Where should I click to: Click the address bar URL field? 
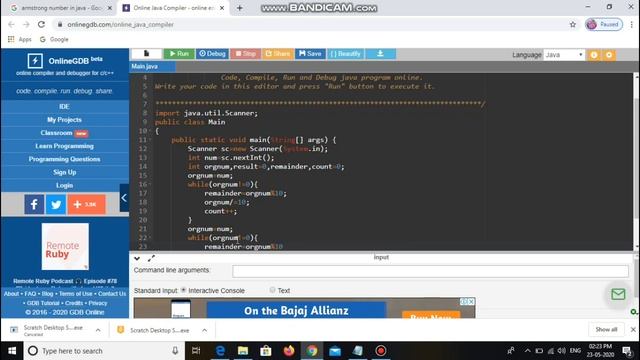point(310,24)
